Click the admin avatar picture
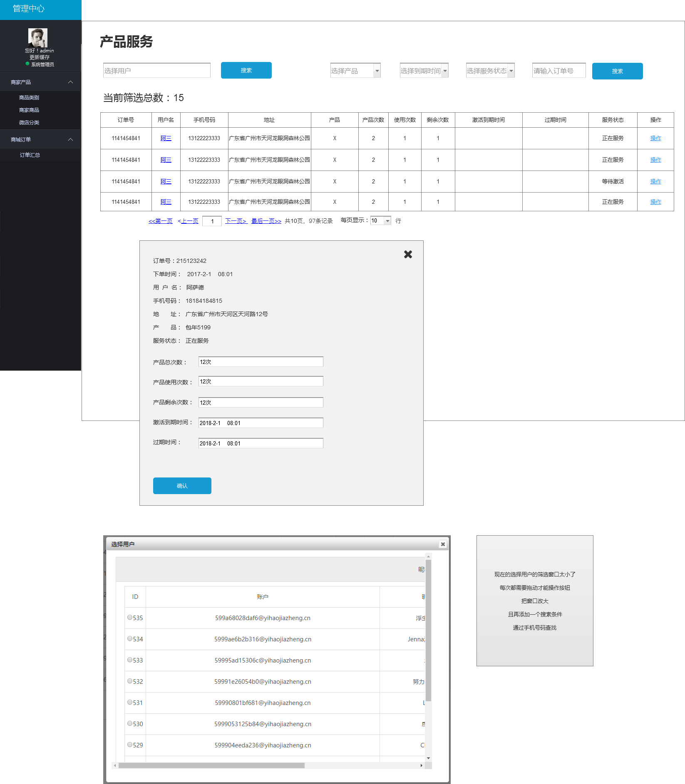The height and width of the screenshot is (784, 685). pos(38,37)
